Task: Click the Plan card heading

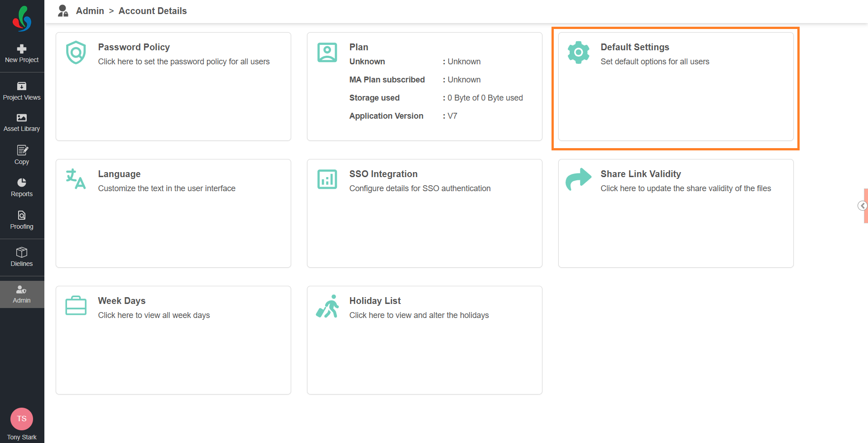Action: (359, 47)
